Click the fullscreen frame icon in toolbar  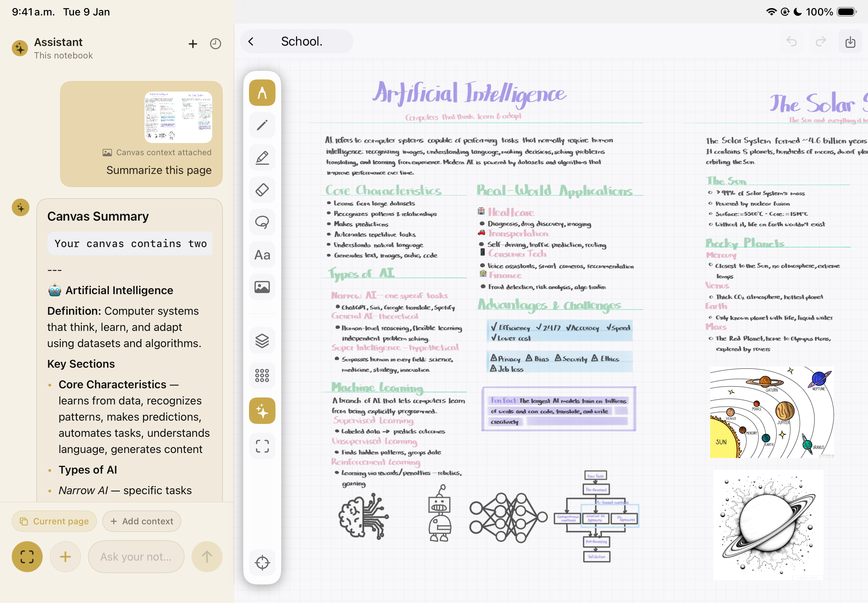click(x=262, y=446)
